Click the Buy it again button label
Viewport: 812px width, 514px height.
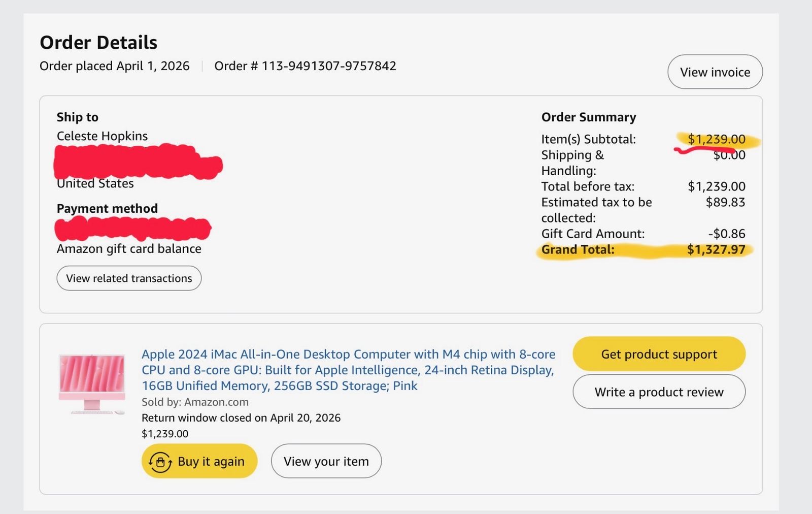(211, 461)
